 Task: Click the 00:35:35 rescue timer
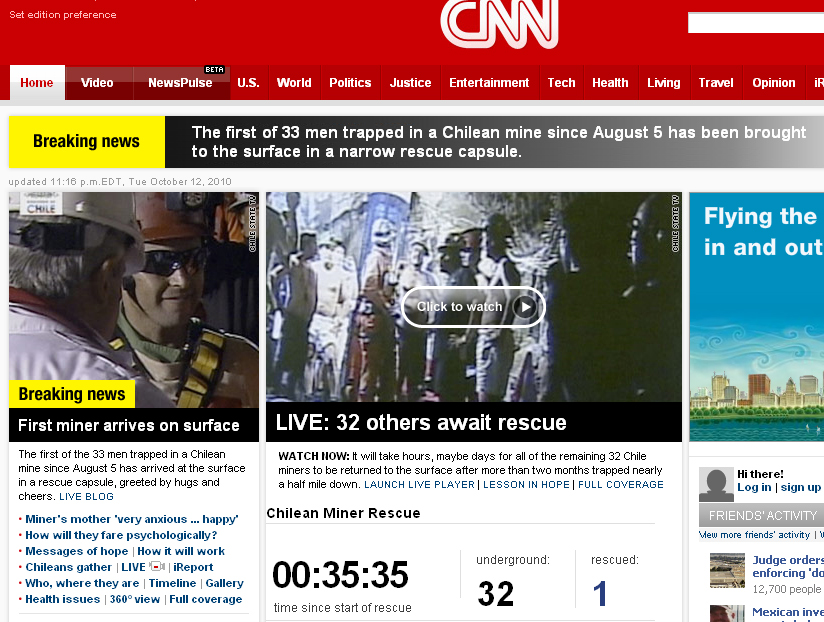click(340, 575)
